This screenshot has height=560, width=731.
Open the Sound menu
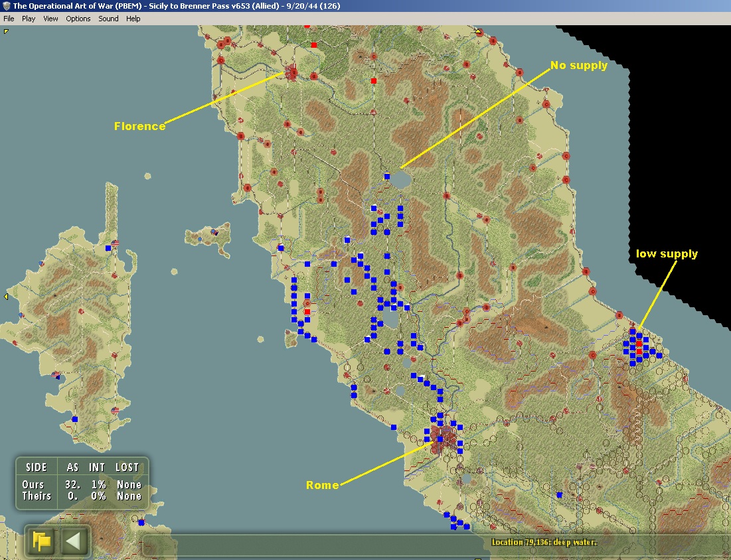click(108, 19)
